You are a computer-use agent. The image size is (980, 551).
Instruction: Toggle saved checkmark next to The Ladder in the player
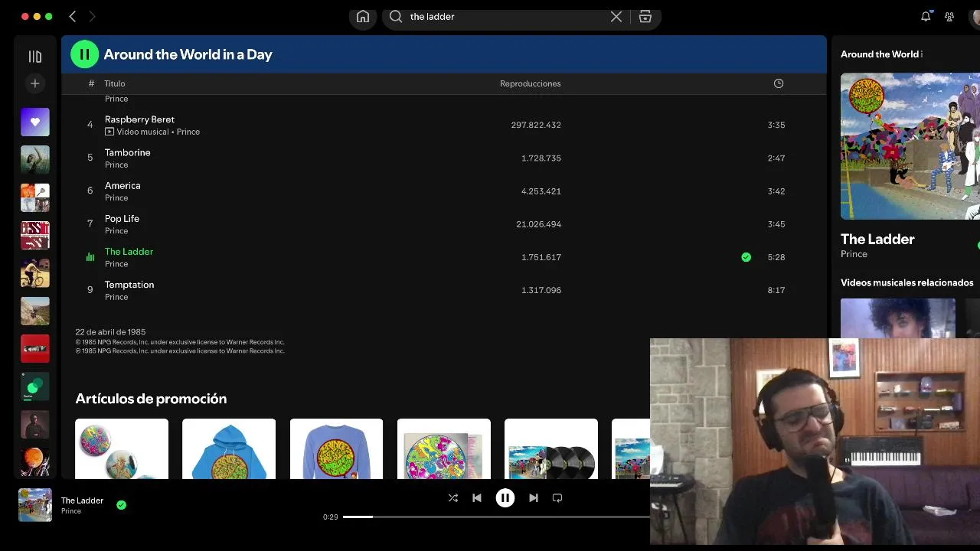point(121,505)
